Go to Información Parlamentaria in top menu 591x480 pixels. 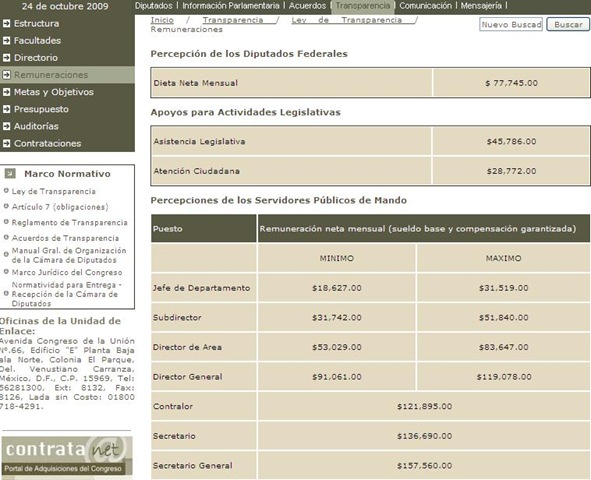click(x=231, y=6)
